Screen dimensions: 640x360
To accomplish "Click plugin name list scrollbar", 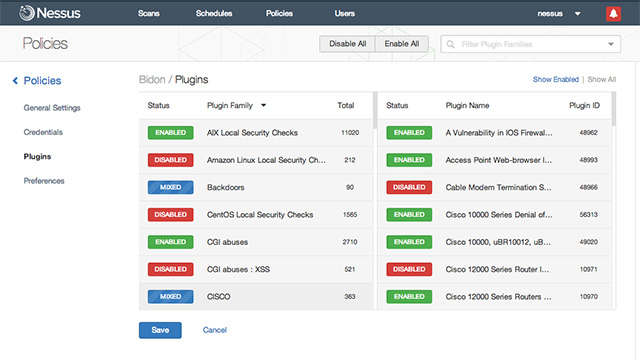I will tap(613, 109).
